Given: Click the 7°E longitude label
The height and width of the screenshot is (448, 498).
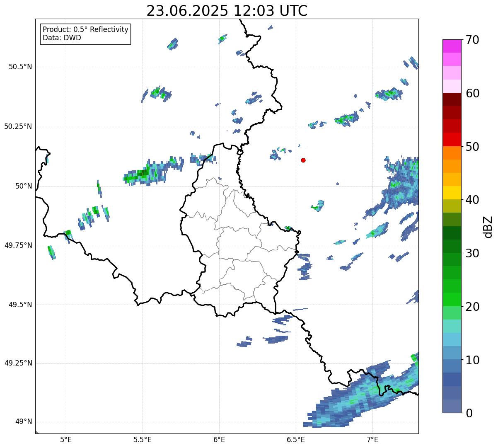Looking at the screenshot, I should click(x=372, y=439).
